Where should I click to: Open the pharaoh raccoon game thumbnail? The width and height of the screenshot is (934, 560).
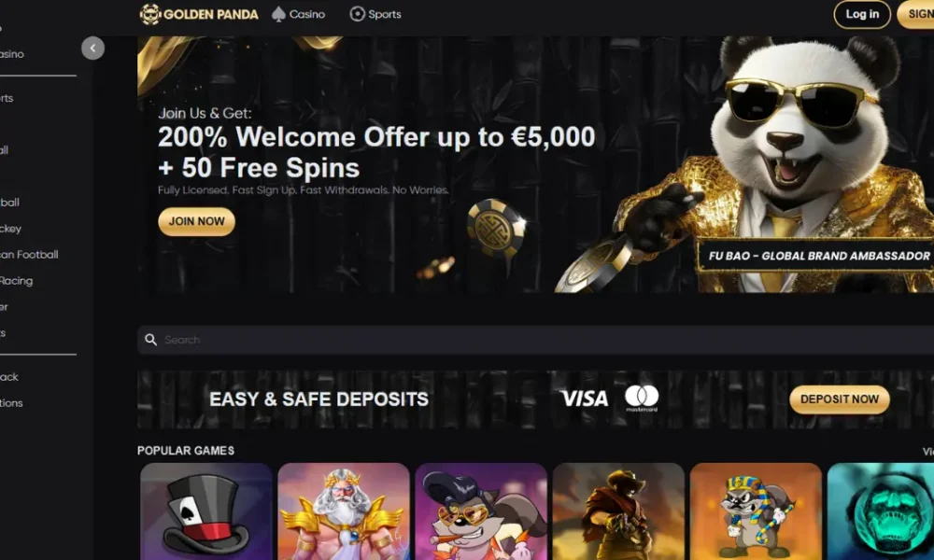(x=756, y=511)
